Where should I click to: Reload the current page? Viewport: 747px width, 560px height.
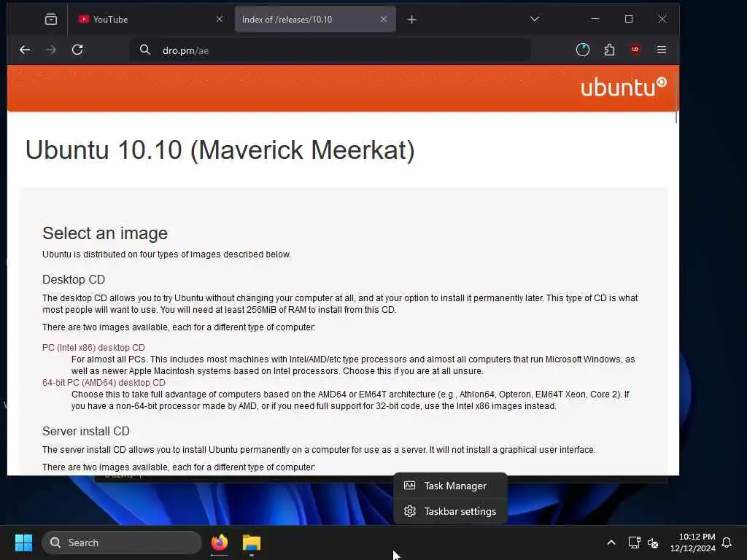[x=77, y=50]
